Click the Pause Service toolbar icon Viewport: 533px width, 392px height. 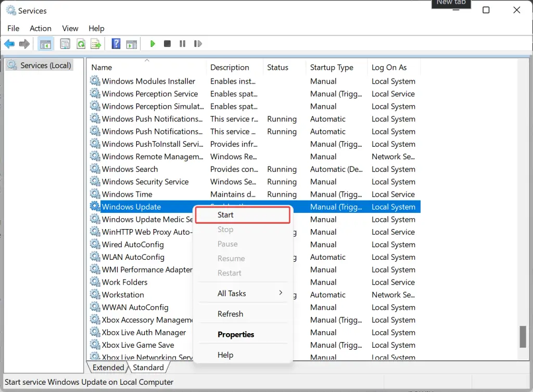[x=183, y=44]
